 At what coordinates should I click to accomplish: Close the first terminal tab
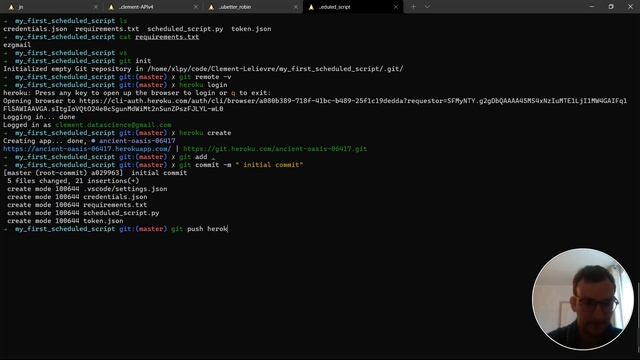(96, 7)
